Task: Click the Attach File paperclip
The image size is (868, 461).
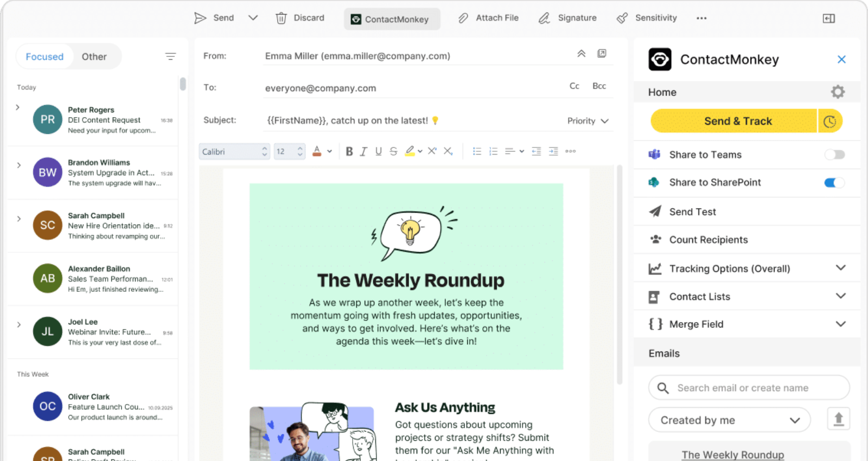Action: (x=463, y=18)
